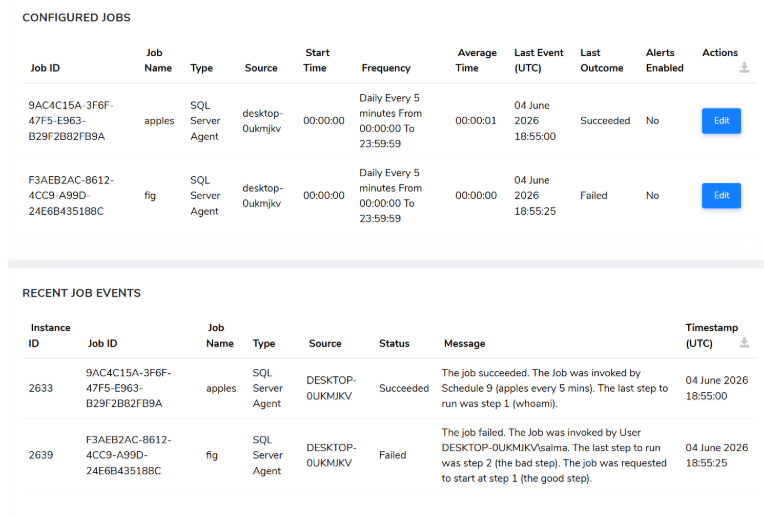Select the Instance ID column header
Screen dimensions: 764x517
[49, 335]
